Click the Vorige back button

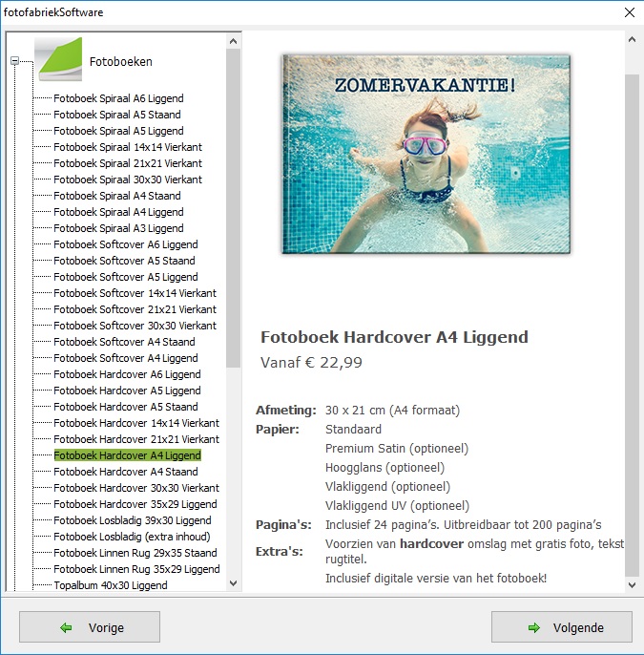coord(90,627)
